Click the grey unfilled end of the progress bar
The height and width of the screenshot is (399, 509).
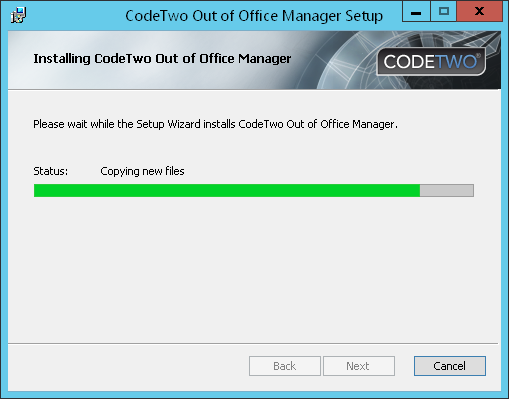coord(447,190)
